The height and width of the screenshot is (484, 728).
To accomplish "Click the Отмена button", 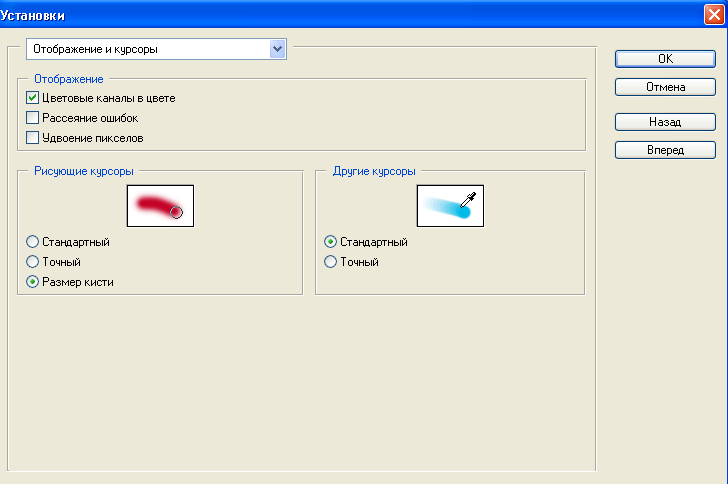I will pos(665,87).
